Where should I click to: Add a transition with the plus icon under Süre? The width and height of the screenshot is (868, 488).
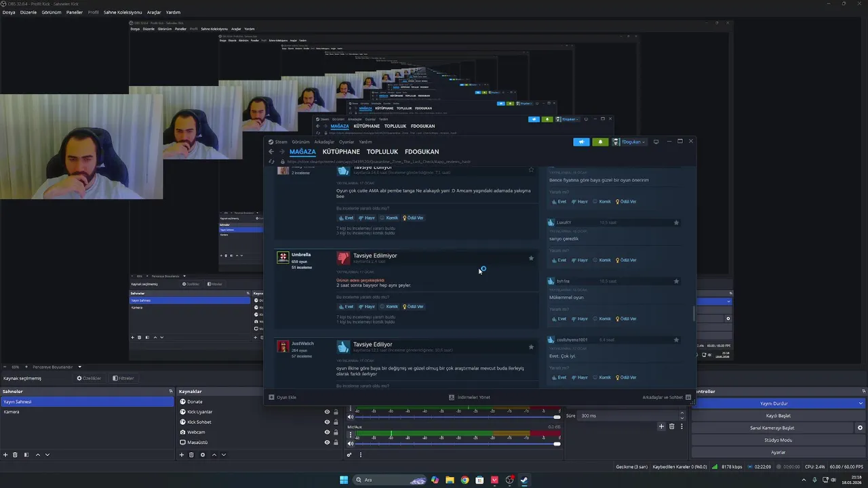pos(661,426)
